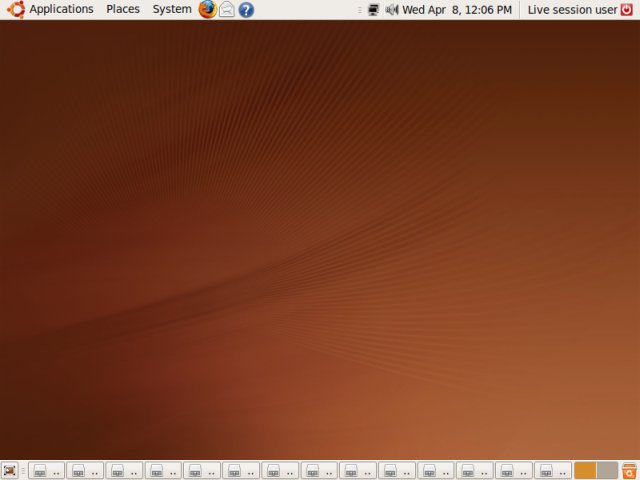The image size is (640, 480).
Task: Open the volume speaker control
Action: click(392, 10)
